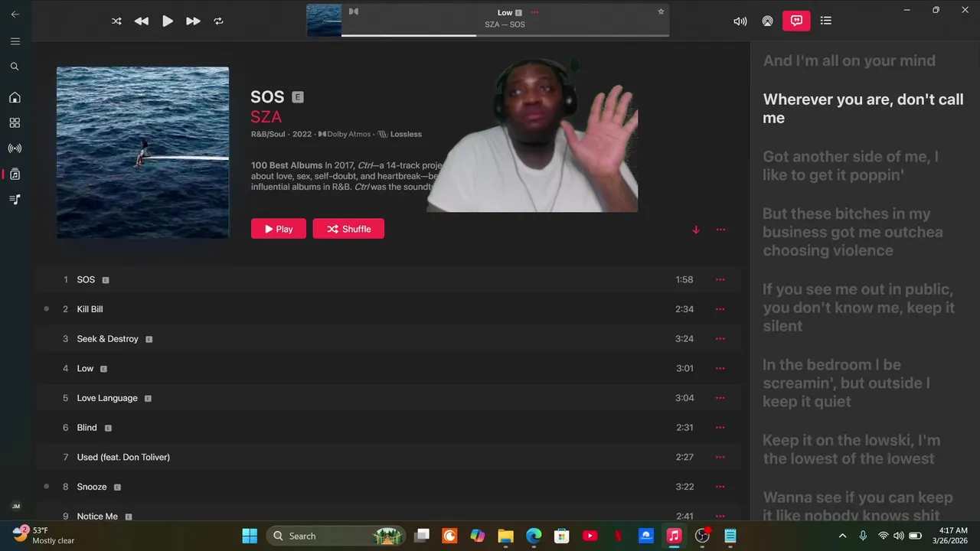This screenshot has width=980, height=551.
Task: Download the album with the arrow icon
Action: pos(696,230)
